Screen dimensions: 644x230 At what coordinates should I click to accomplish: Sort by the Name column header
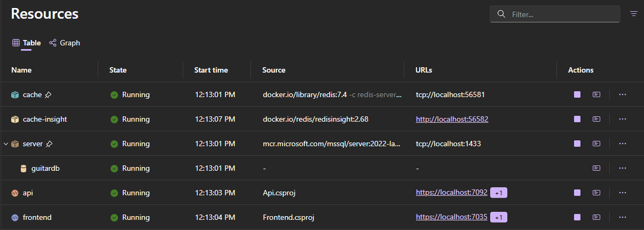[21, 70]
